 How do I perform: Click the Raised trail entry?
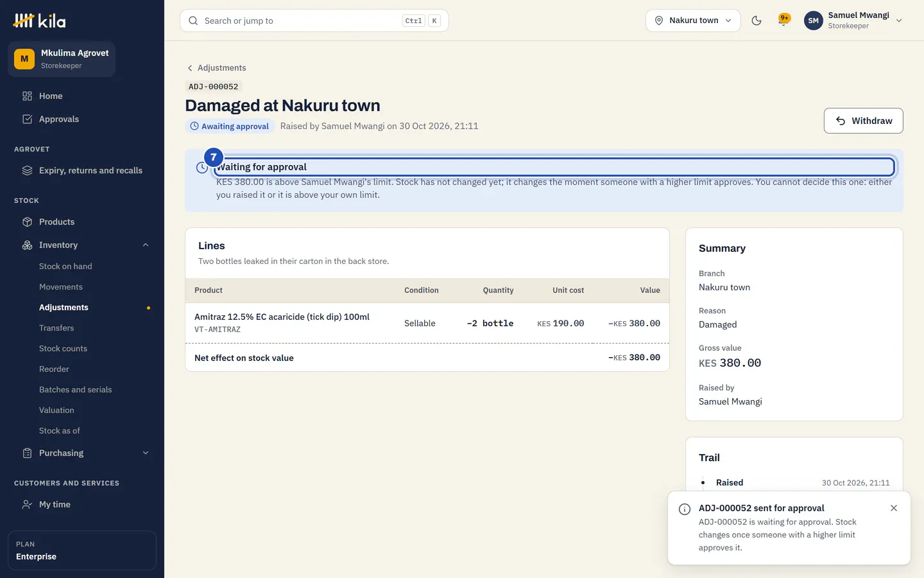click(794, 482)
